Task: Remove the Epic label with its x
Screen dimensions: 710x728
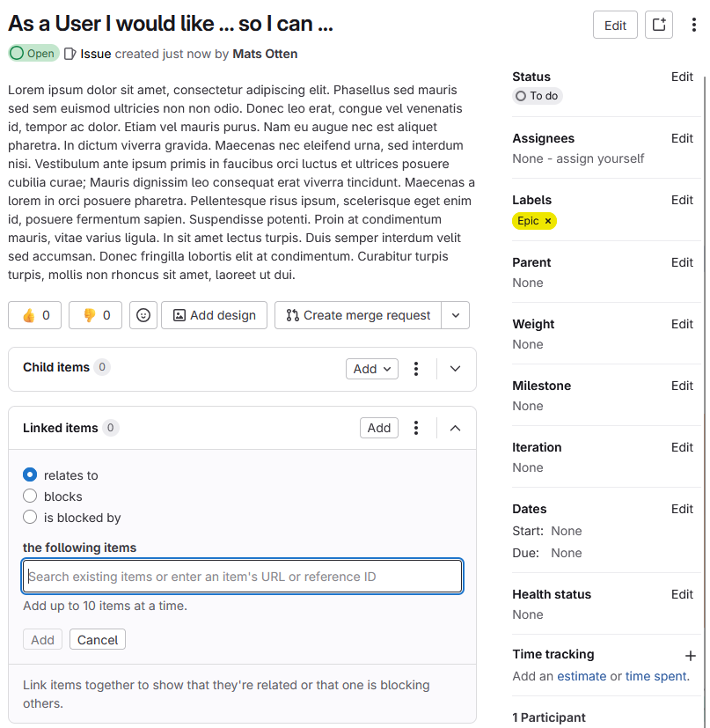Action: tap(548, 221)
